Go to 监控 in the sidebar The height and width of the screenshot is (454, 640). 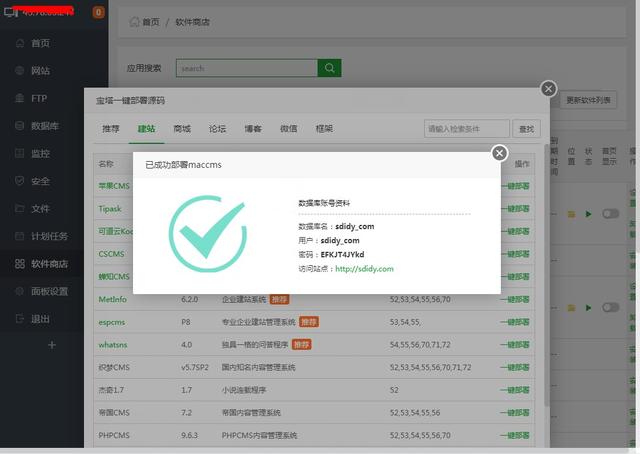point(40,153)
